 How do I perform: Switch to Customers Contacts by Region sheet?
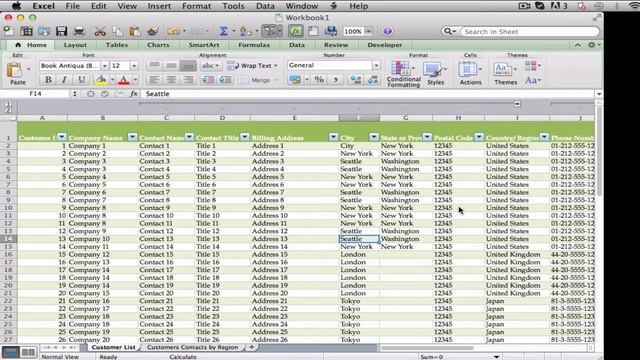(192, 347)
